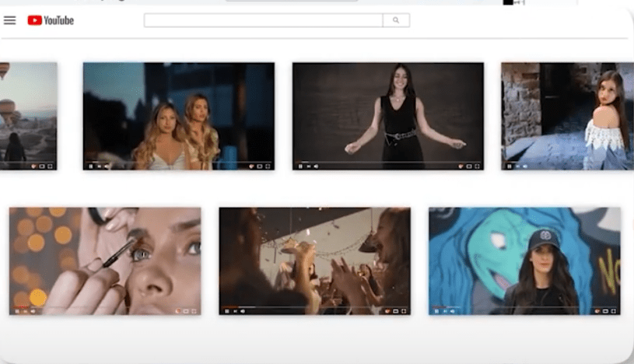
Task: Open the eye makeup brush video thumbnail
Action: tap(105, 257)
